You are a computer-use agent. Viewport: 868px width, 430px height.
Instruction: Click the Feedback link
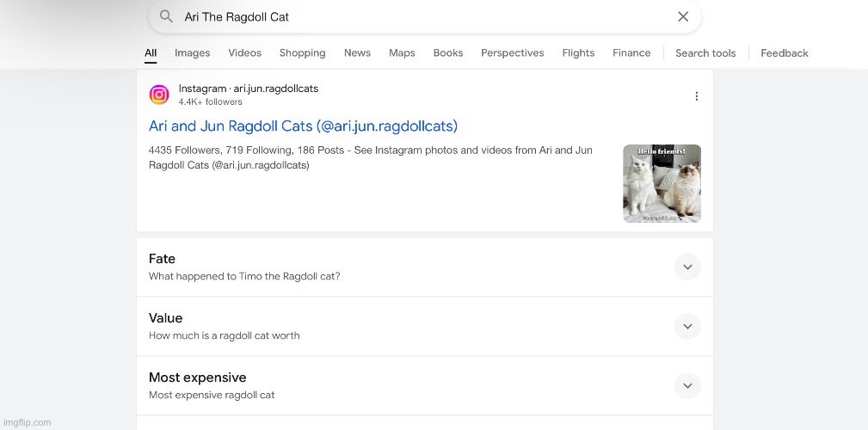tap(784, 53)
